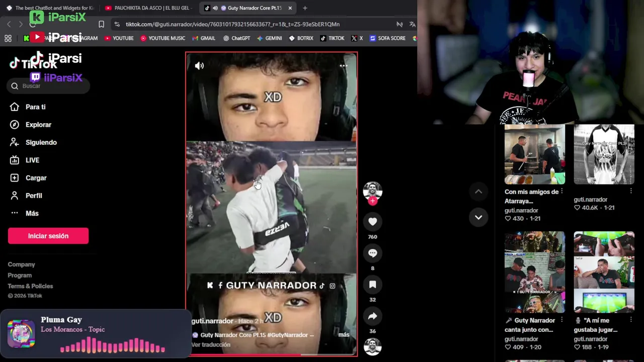Close the Guty Narrador Core Pt.15 tab

(x=290, y=8)
